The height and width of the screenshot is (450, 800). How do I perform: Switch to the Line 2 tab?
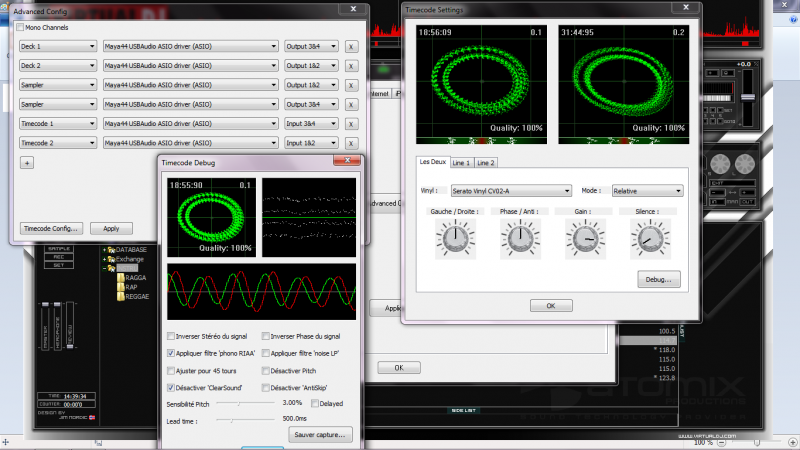point(486,162)
